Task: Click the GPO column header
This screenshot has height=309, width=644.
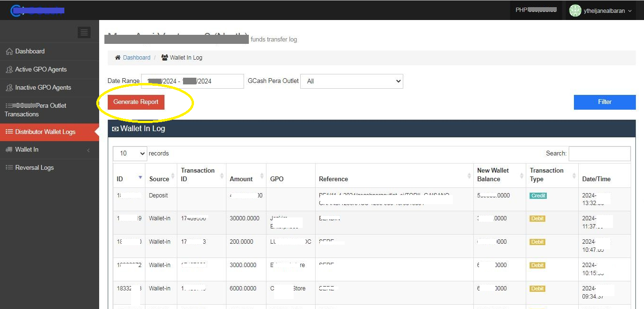Action: point(291,175)
